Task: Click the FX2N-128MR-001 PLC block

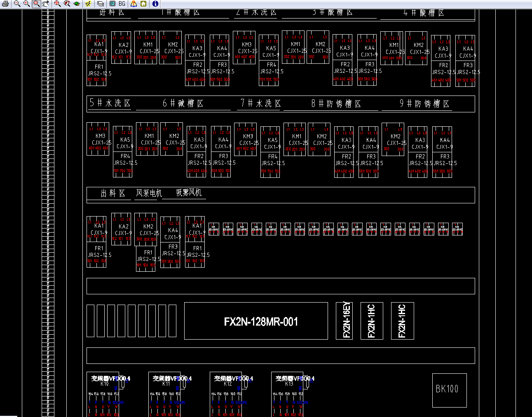Action: tap(256, 321)
